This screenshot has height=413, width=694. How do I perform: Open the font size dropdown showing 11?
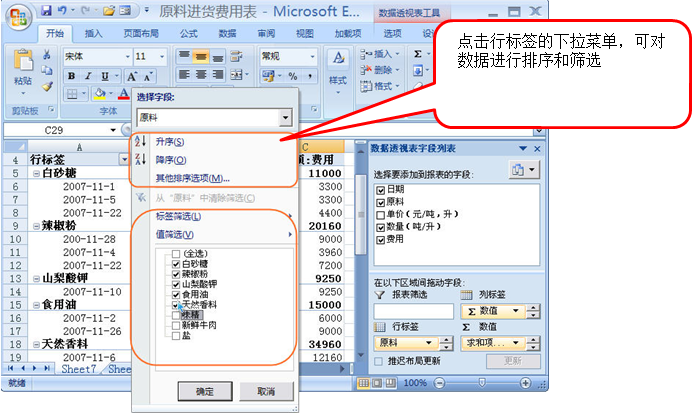[x=164, y=57]
